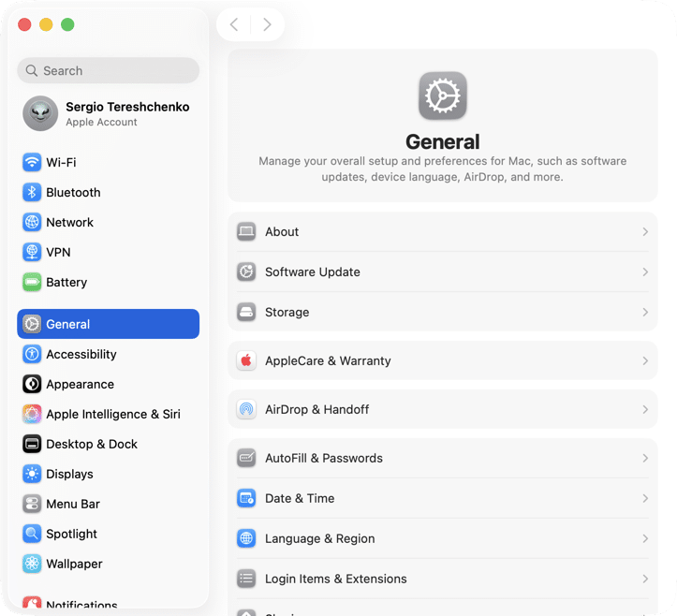Open the Software Update text label
Screen dimensions: 677x616
[x=312, y=271]
